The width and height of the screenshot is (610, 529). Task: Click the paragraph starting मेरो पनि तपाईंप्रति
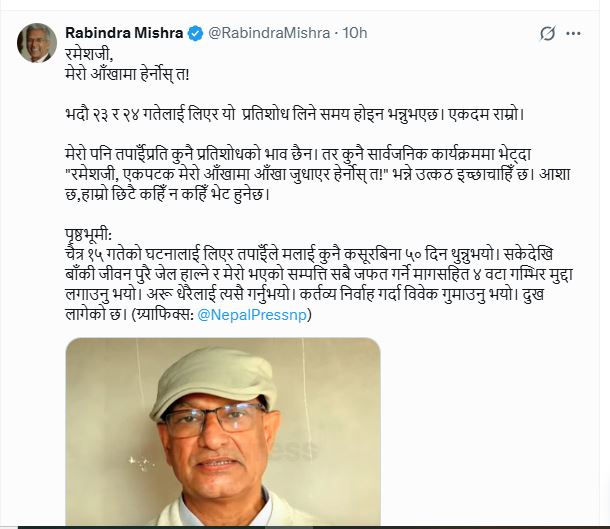pos(318,174)
